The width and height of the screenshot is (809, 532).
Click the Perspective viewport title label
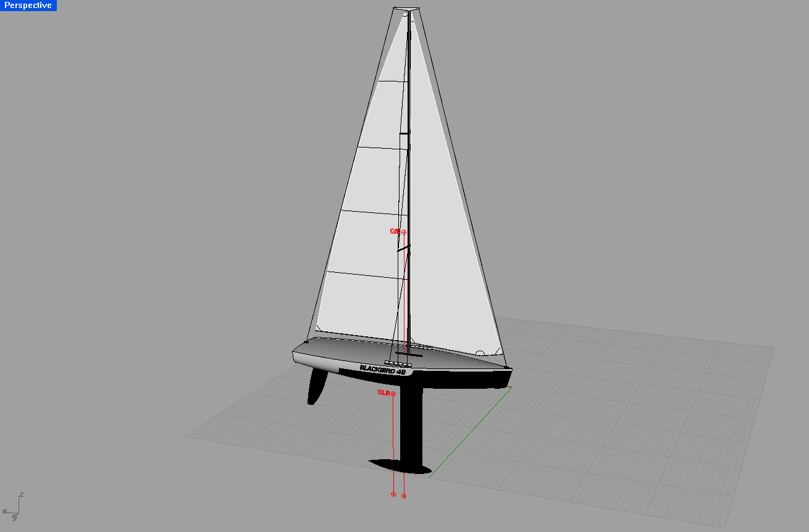click(28, 6)
